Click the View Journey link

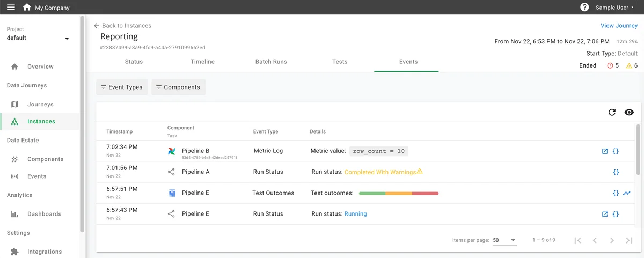click(619, 26)
